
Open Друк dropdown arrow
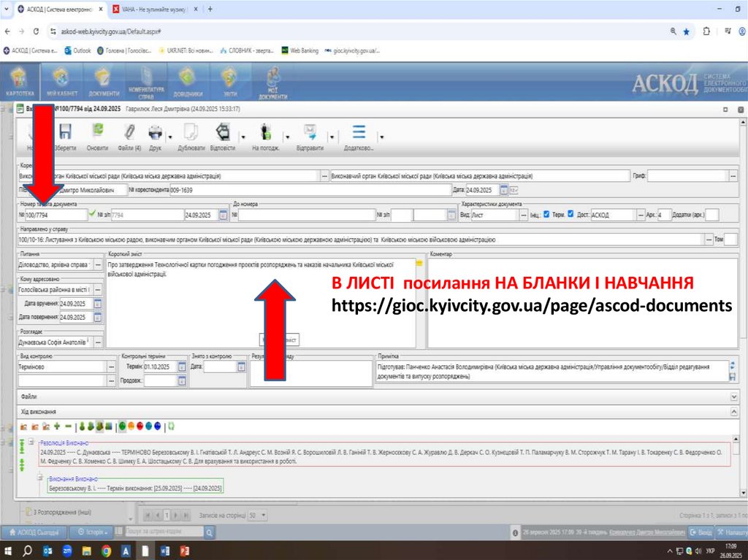click(x=170, y=137)
